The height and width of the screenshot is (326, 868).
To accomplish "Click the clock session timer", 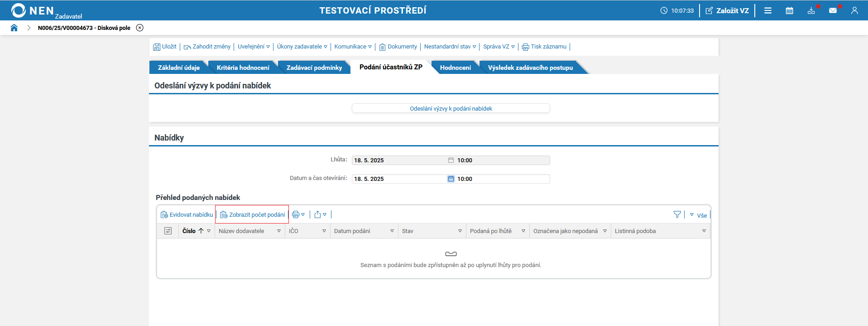I will coord(677,10).
